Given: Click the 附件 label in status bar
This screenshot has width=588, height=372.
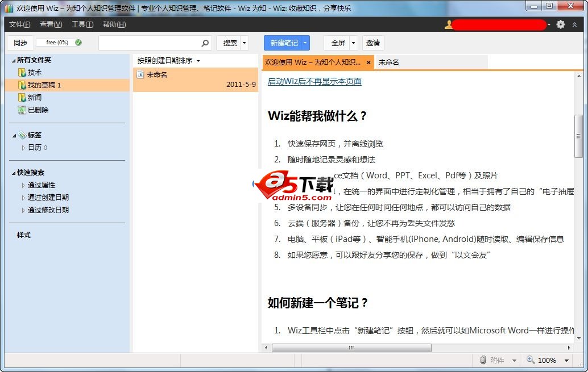Looking at the screenshot, I should click(x=497, y=361).
